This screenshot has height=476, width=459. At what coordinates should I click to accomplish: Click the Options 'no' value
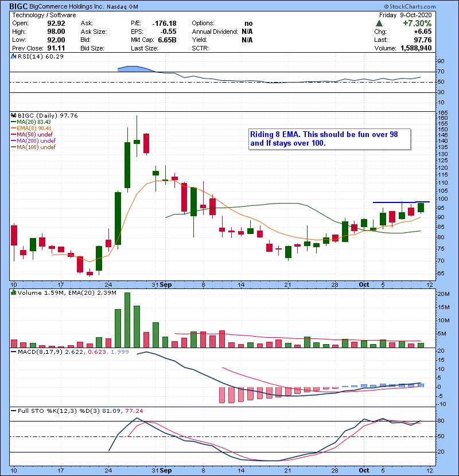(x=248, y=24)
